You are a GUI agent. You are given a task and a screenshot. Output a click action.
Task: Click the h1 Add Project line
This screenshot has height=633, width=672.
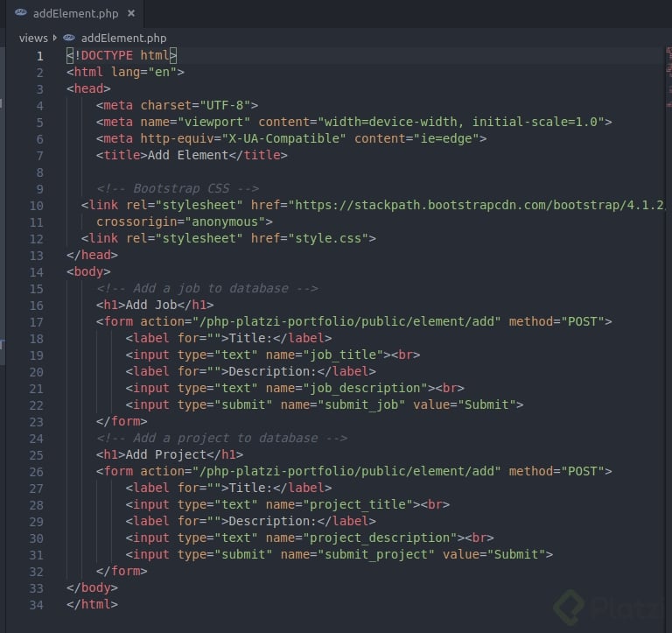tap(170, 454)
